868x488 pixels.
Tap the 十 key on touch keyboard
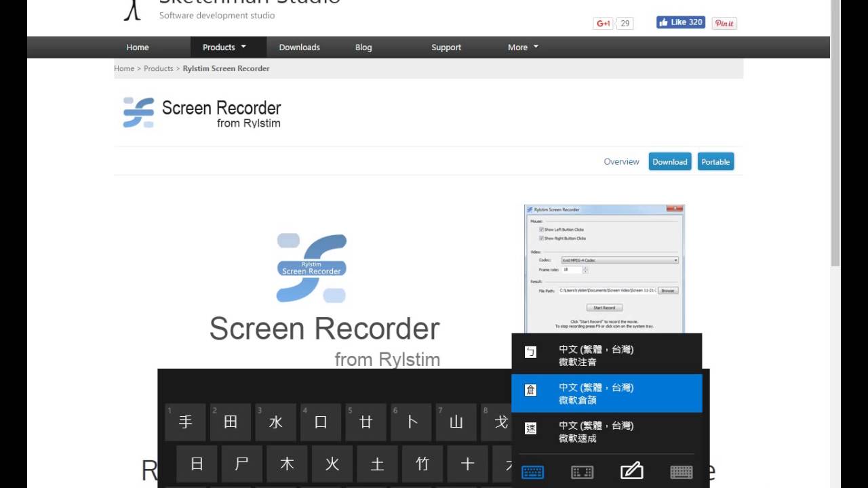(467, 464)
